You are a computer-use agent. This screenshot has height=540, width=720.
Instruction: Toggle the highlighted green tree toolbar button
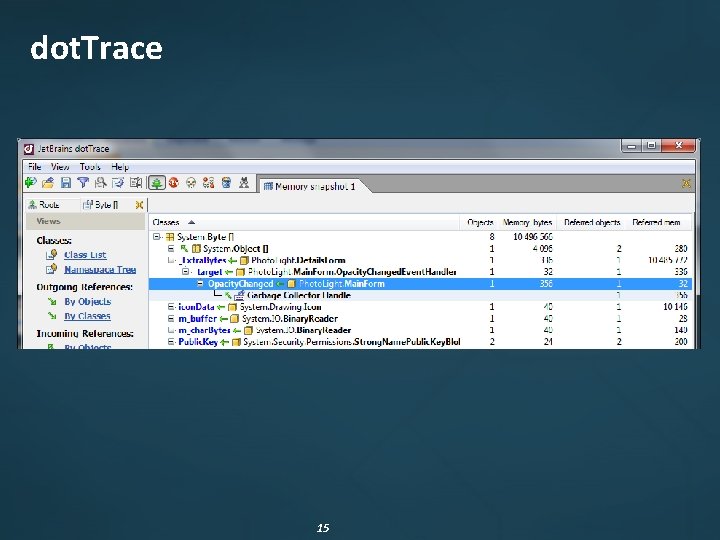click(x=157, y=183)
